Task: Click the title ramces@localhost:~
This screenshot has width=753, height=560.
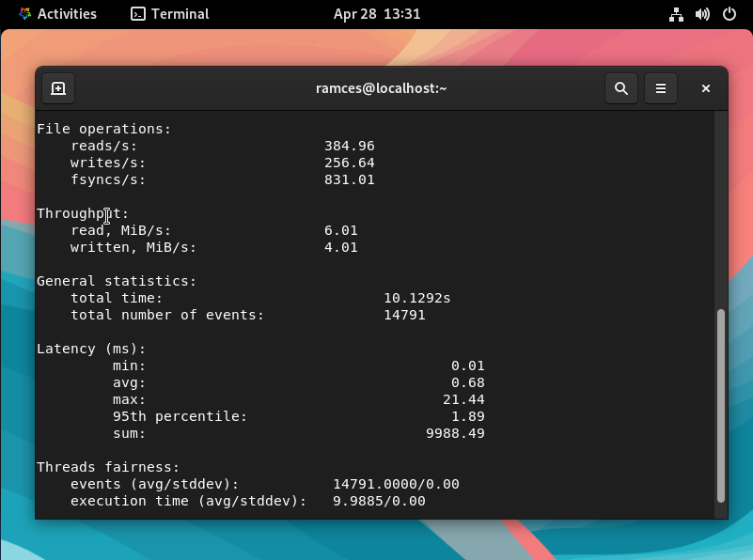Action: click(x=381, y=87)
